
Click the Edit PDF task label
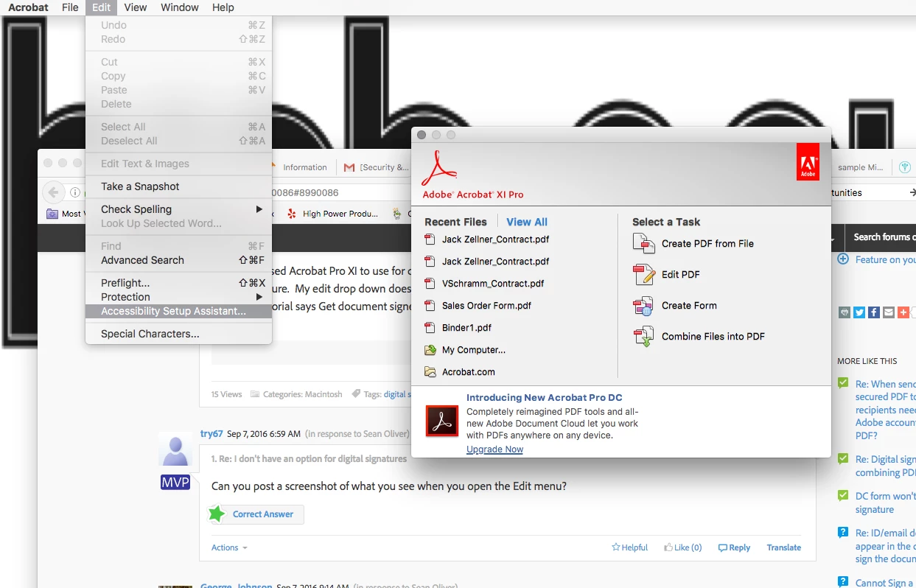(681, 275)
